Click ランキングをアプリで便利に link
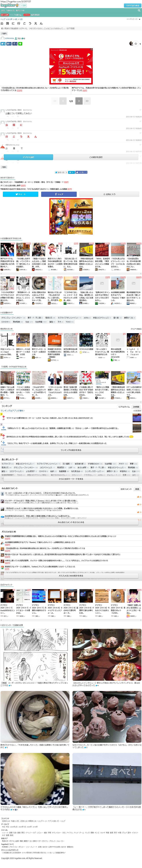The height and width of the screenshot is (868, 142). 12,411
